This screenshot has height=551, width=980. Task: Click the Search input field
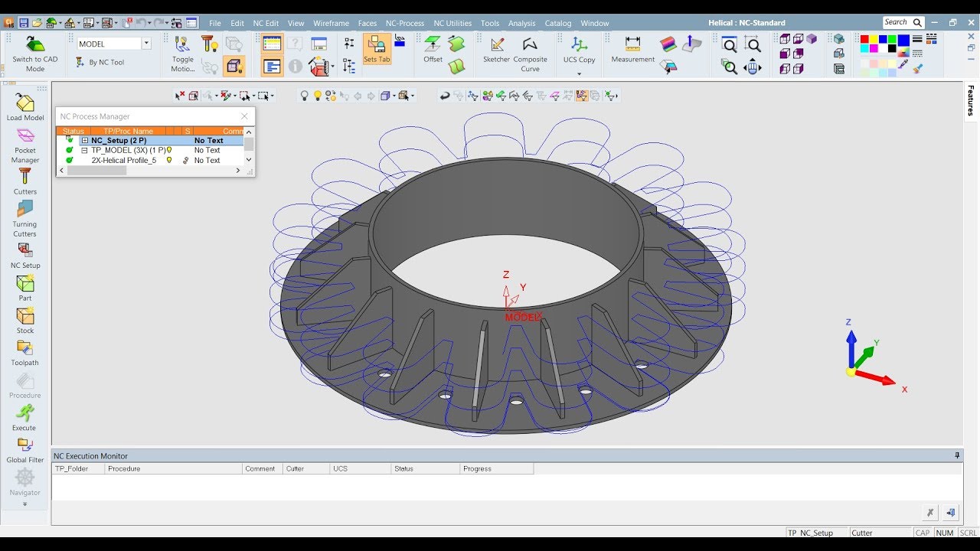click(897, 23)
